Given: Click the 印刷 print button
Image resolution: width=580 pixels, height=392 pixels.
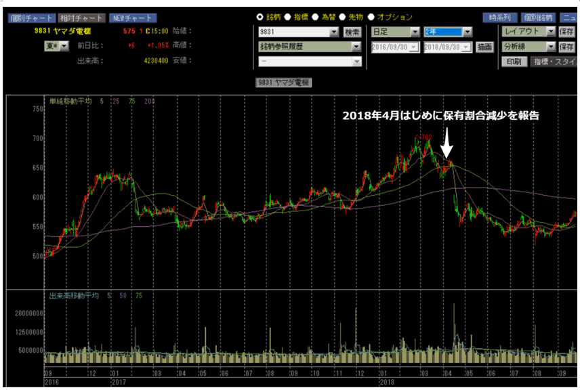Looking at the screenshot, I should [513, 62].
